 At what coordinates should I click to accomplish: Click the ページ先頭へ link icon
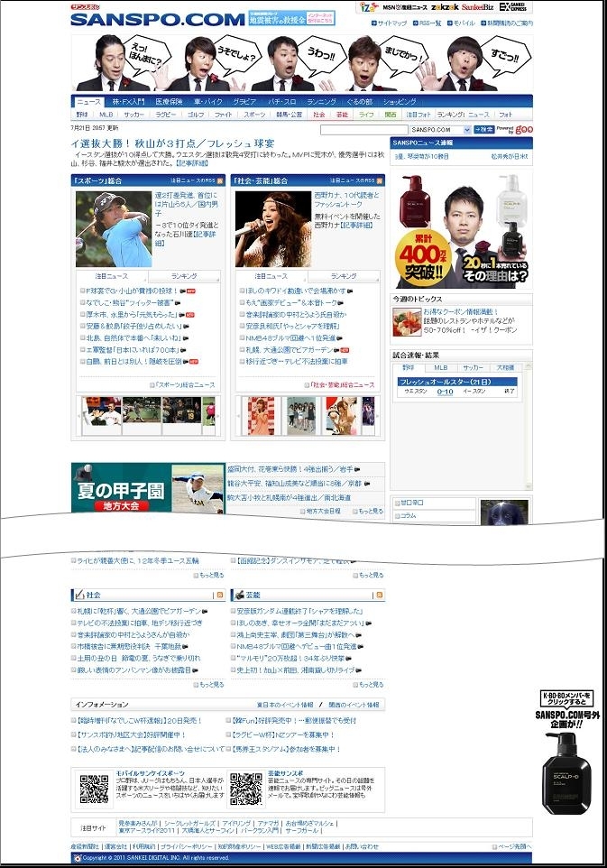(494, 846)
